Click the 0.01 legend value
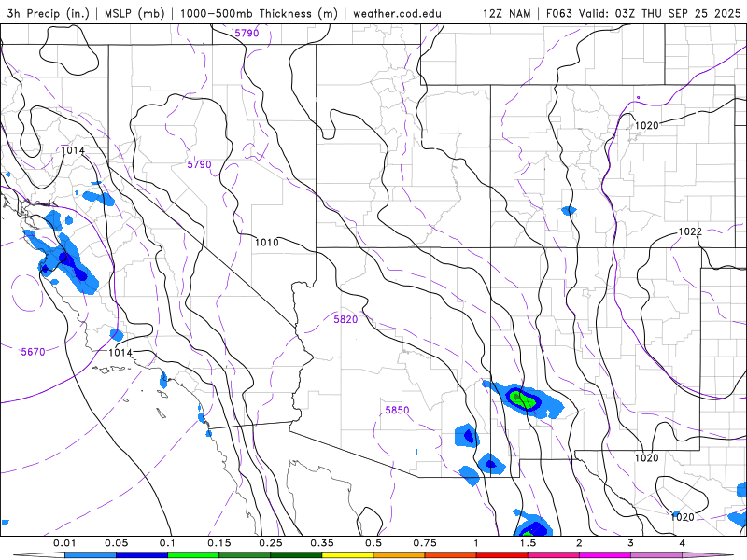The image size is (747, 560). pos(64,543)
